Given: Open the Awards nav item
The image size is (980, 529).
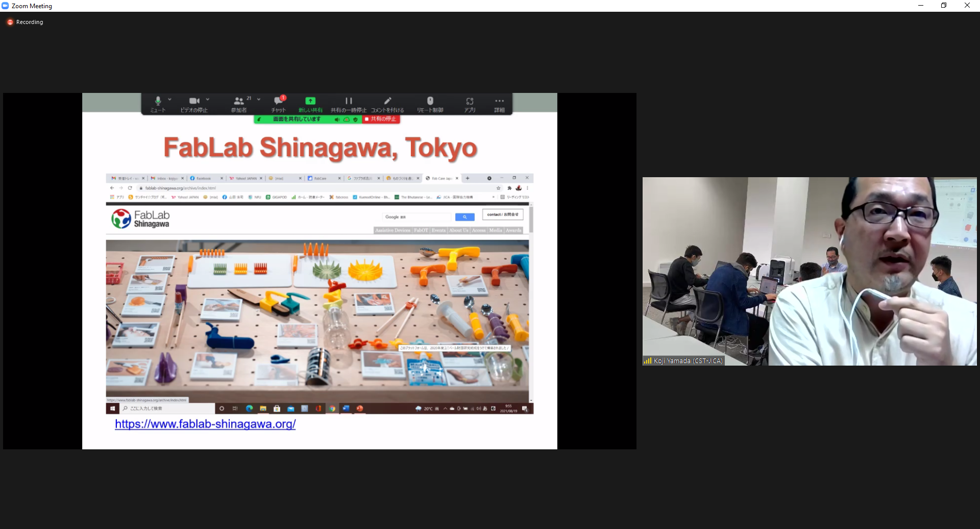Looking at the screenshot, I should 513,230.
